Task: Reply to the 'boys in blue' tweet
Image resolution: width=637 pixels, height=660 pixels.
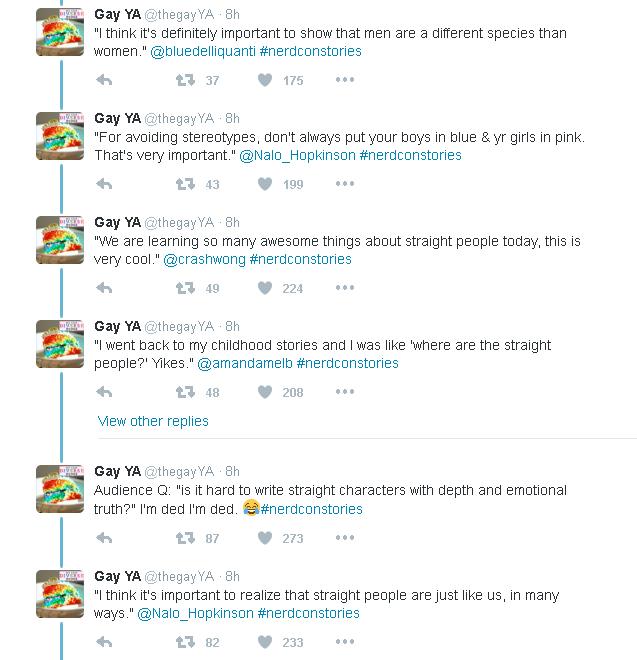Action: (x=104, y=184)
